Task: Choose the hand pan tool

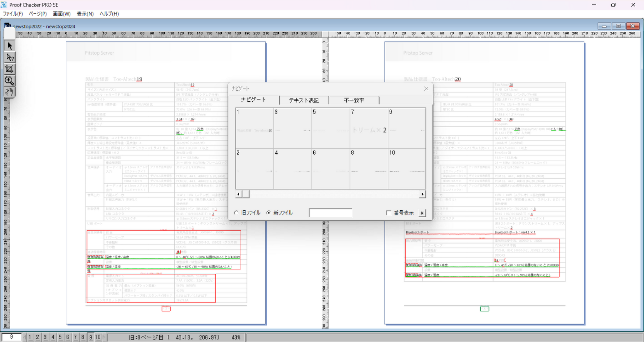Action: click(10, 92)
